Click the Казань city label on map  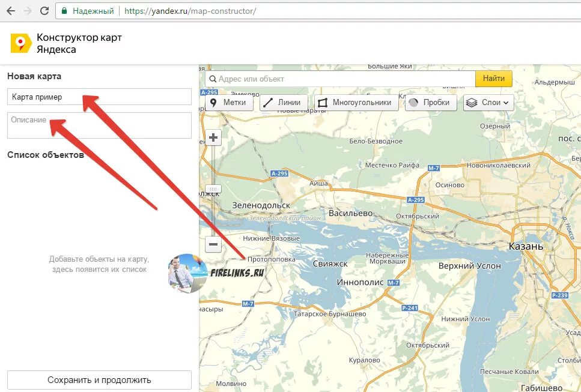[x=526, y=246]
